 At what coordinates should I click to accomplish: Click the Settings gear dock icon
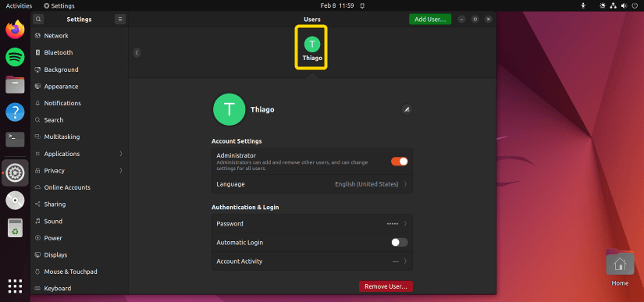tap(15, 173)
